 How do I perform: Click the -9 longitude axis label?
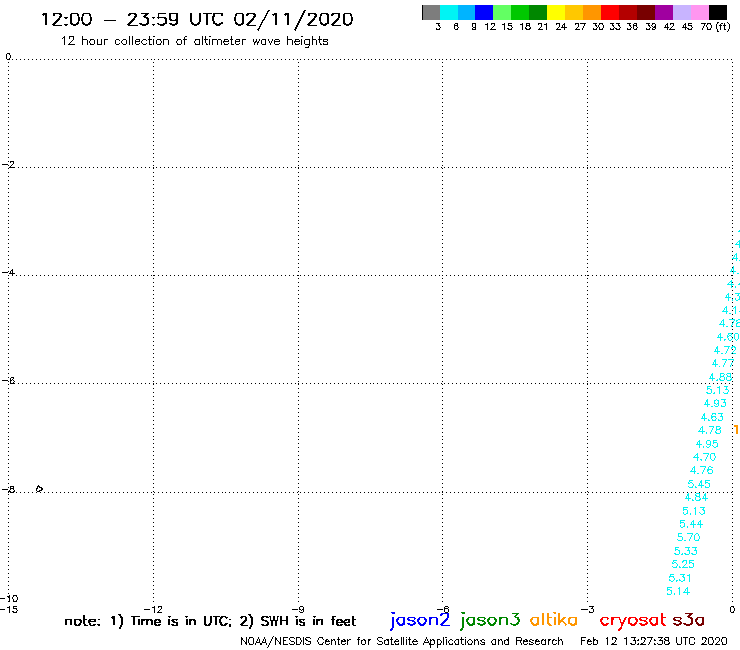tap(298, 609)
